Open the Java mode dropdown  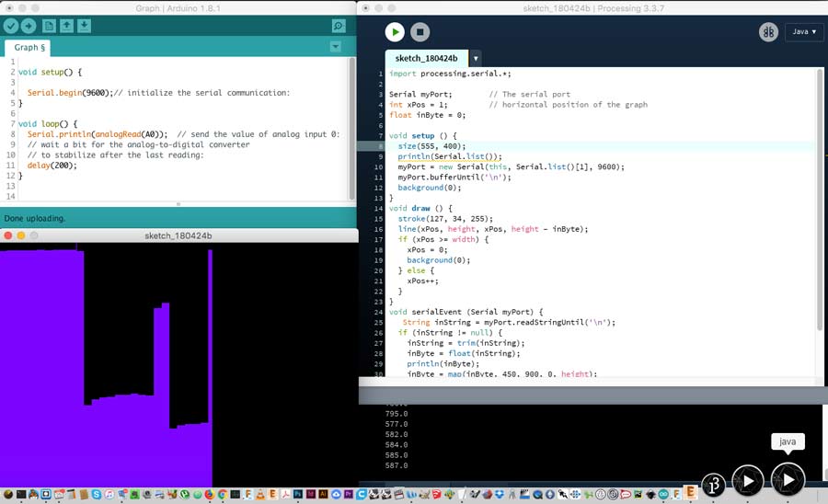tap(803, 32)
